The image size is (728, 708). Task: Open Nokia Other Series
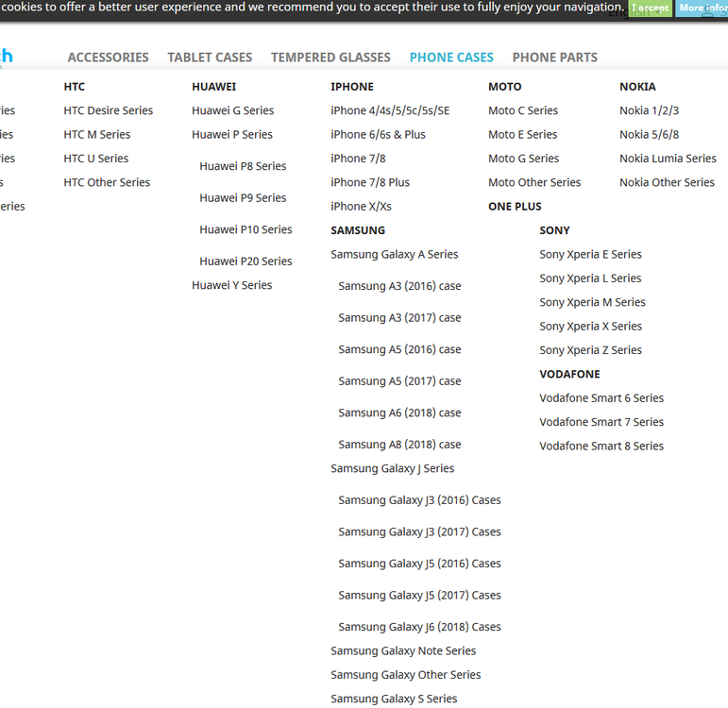(667, 182)
